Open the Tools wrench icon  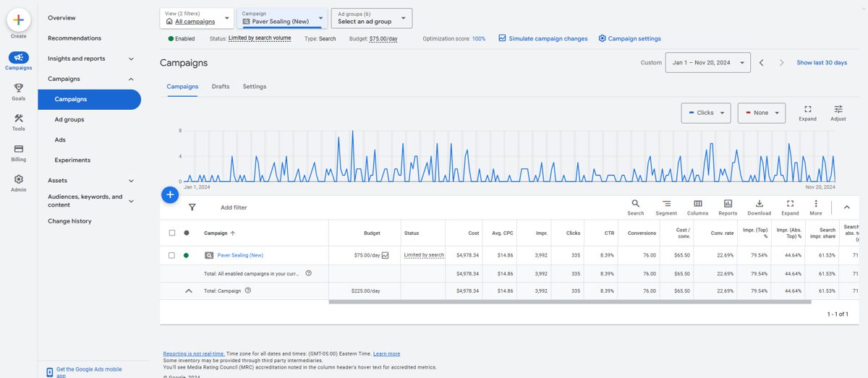coord(18,119)
